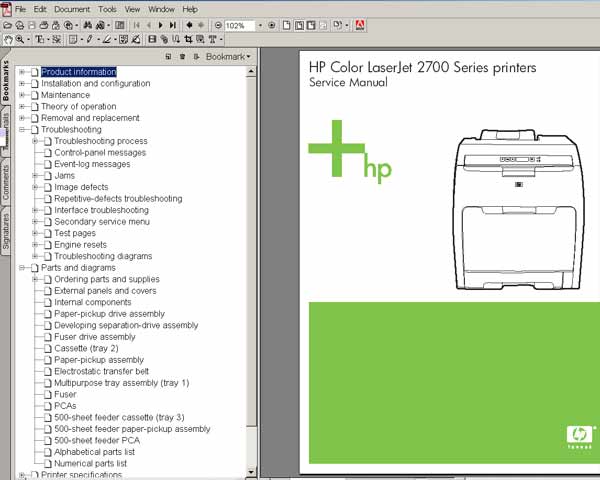Screen dimensions: 600x480
Task: Open the Bookmark panel menu
Action: point(228,57)
